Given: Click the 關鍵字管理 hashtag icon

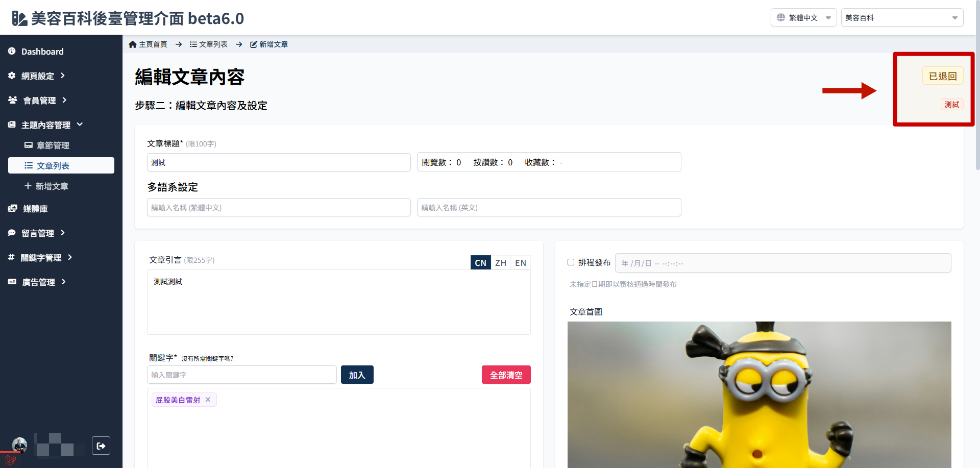Looking at the screenshot, I should pyautogui.click(x=11, y=257).
